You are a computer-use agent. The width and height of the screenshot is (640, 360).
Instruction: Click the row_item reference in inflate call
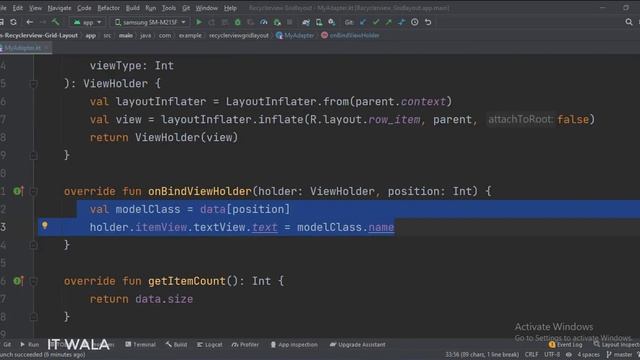394,120
